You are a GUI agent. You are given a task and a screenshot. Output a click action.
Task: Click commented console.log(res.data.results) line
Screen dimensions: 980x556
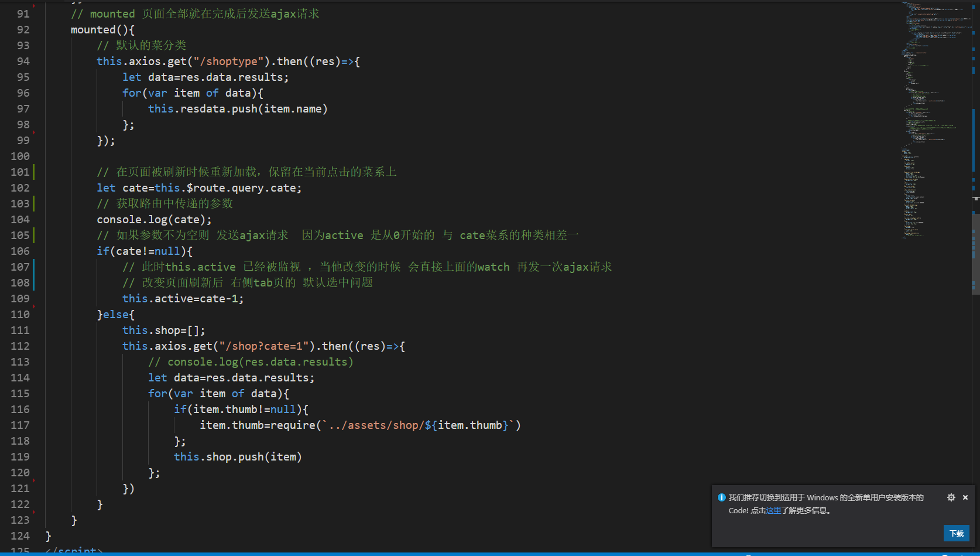click(251, 361)
